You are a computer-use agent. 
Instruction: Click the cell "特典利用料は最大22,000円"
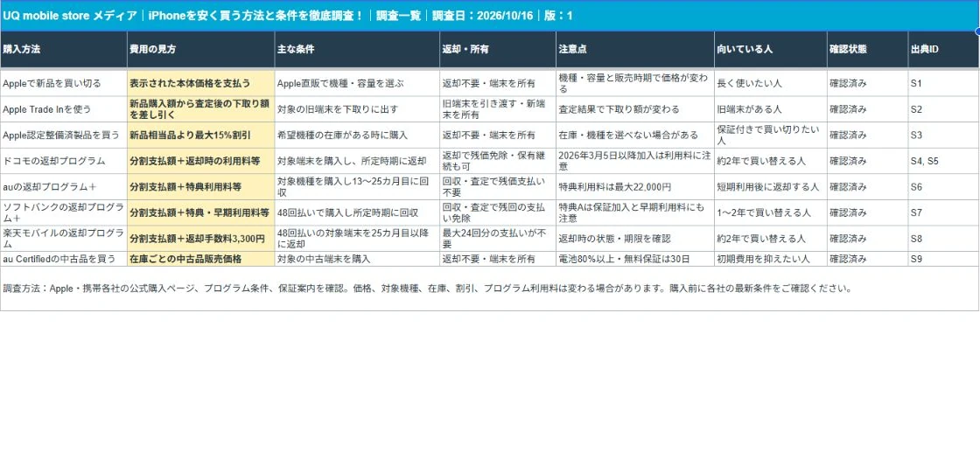[635, 187]
